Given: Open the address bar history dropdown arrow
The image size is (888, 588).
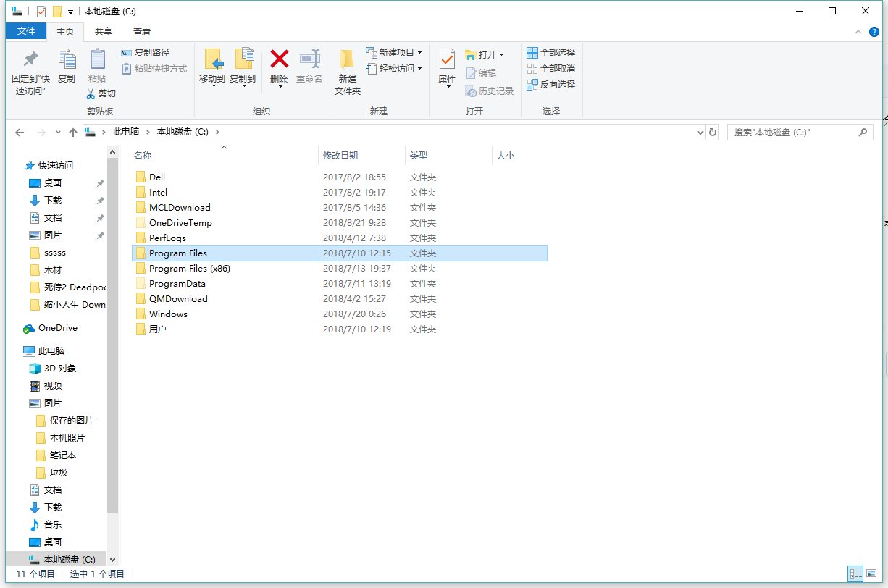Looking at the screenshot, I should tap(700, 133).
